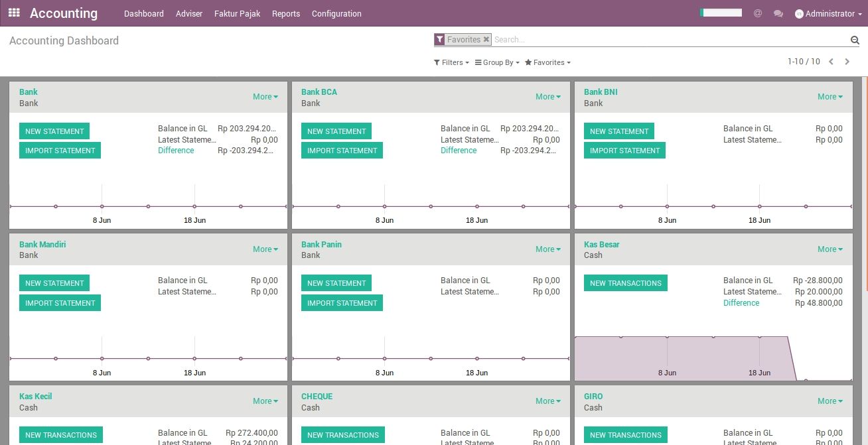
Task: Open the Reports menu
Action: [286, 13]
